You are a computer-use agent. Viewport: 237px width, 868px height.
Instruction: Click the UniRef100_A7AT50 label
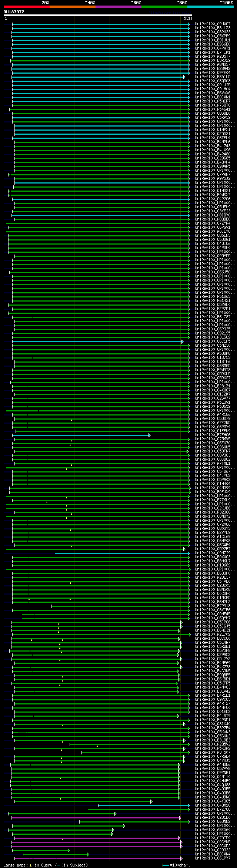(x=213, y=838)
